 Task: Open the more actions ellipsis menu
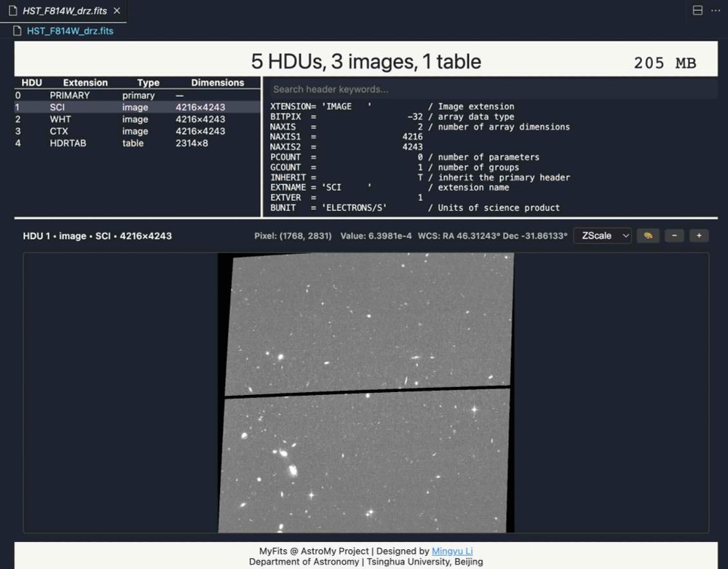click(x=716, y=10)
